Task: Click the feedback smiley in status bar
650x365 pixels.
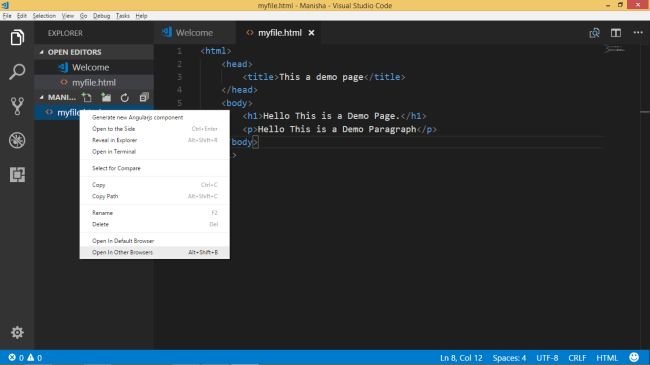Action: pyautogui.click(x=634, y=357)
